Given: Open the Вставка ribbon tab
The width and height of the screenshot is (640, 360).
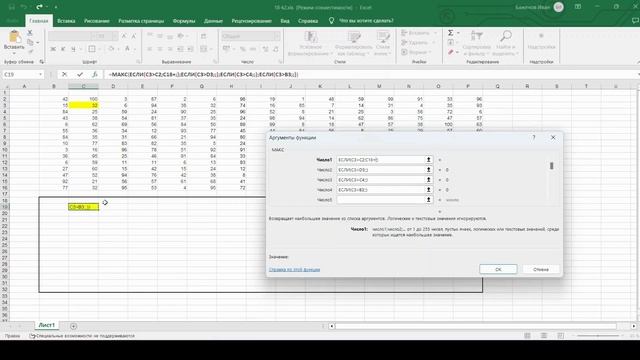Looking at the screenshot, I should [66, 21].
